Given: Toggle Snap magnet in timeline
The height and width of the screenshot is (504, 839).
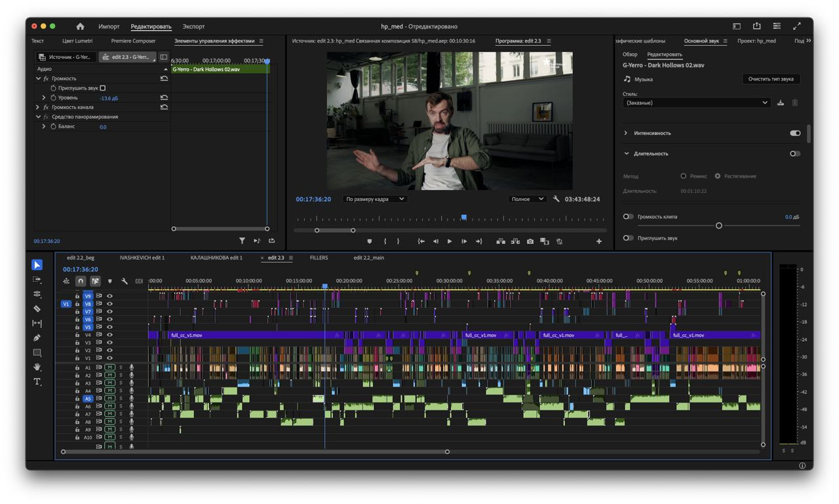Looking at the screenshot, I should 81,281.
